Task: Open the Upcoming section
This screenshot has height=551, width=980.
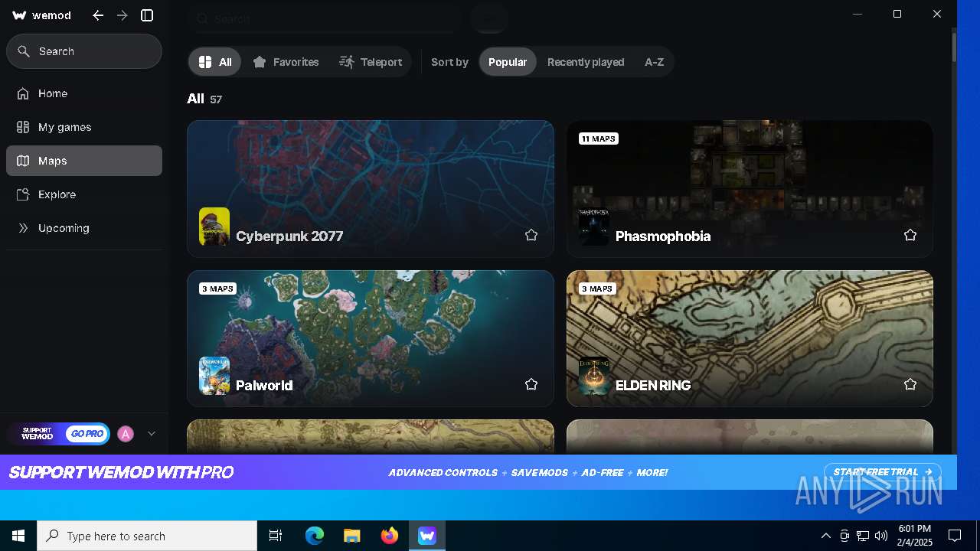Action: click(x=84, y=228)
